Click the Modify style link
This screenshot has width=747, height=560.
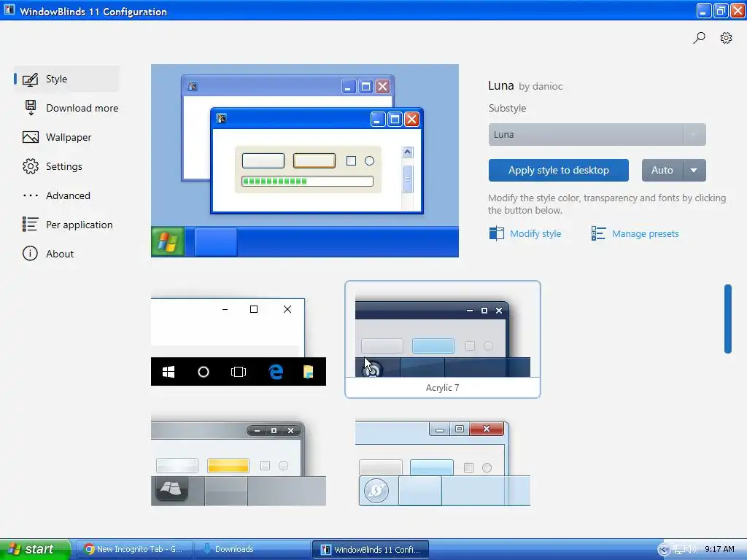click(535, 234)
